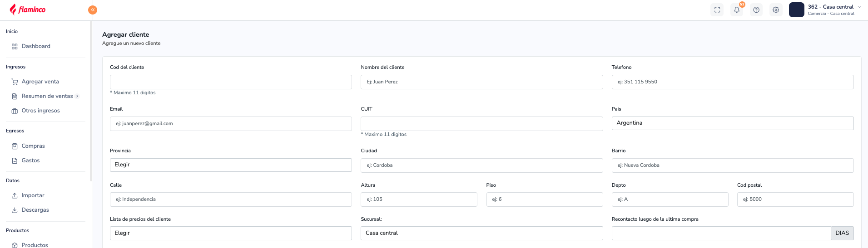
Task: Focus the Email input field
Action: [x=231, y=124]
